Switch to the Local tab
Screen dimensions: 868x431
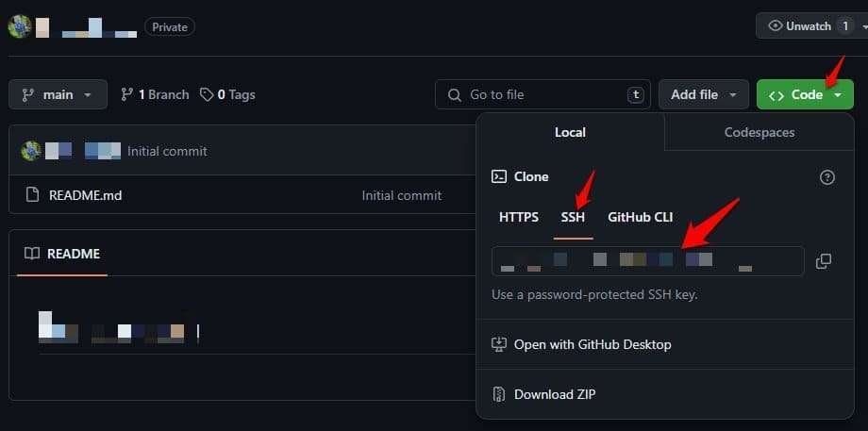pyautogui.click(x=570, y=132)
